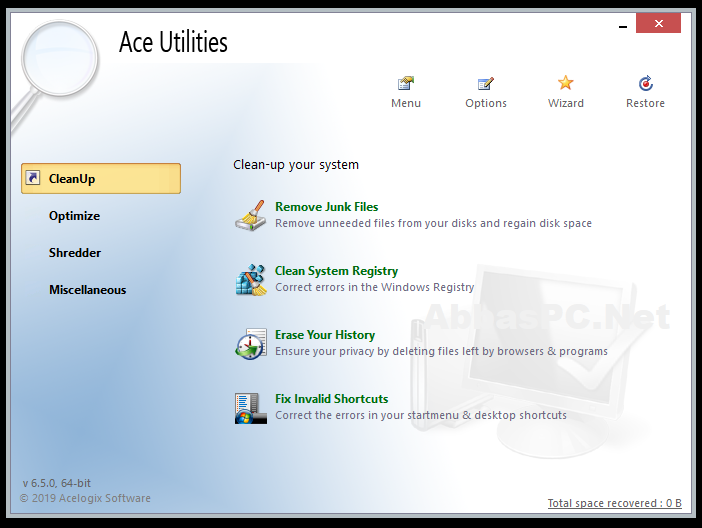Launch the Wizard star icon
The width and height of the screenshot is (702, 528).
(x=565, y=83)
